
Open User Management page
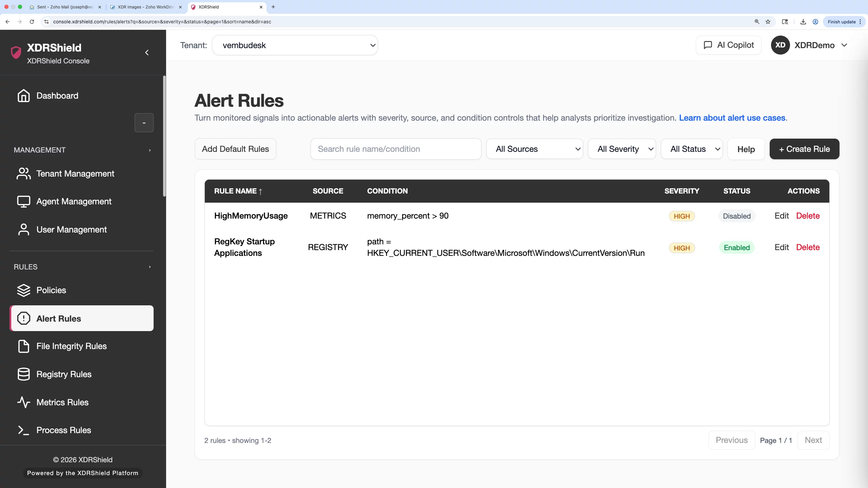point(81,229)
